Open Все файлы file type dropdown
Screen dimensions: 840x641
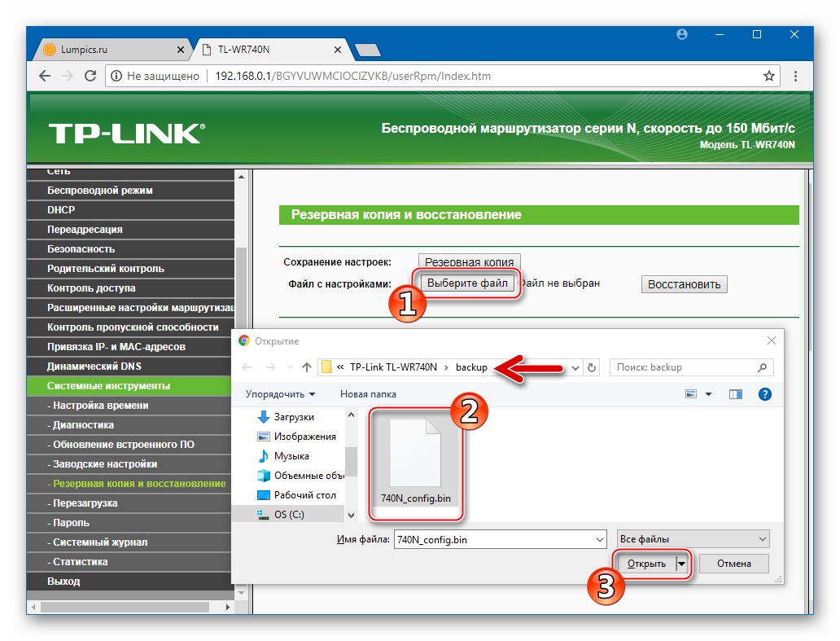click(x=693, y=539)
